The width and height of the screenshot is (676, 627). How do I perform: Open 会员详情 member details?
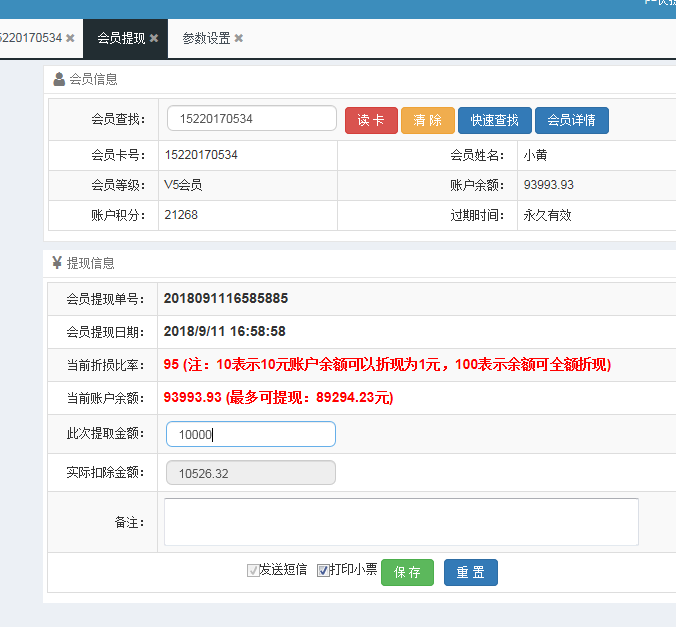[x=572, y=120]
